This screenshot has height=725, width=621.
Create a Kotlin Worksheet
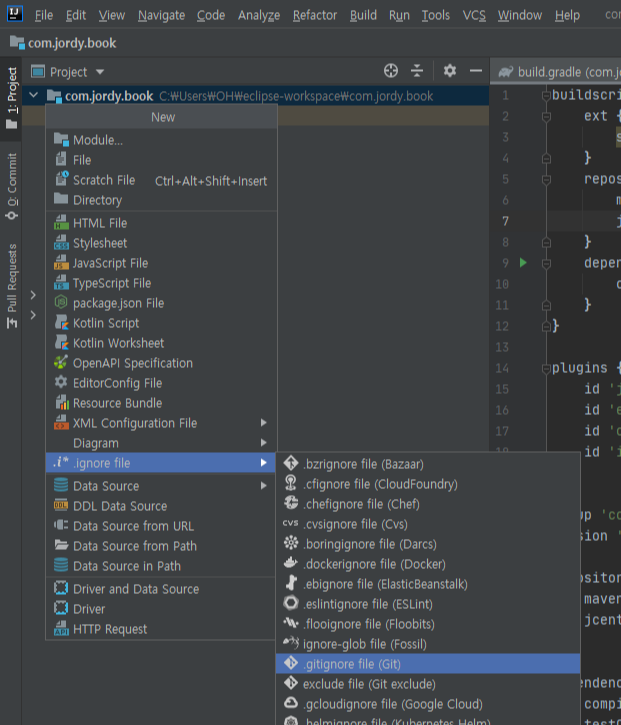point(161,343)
